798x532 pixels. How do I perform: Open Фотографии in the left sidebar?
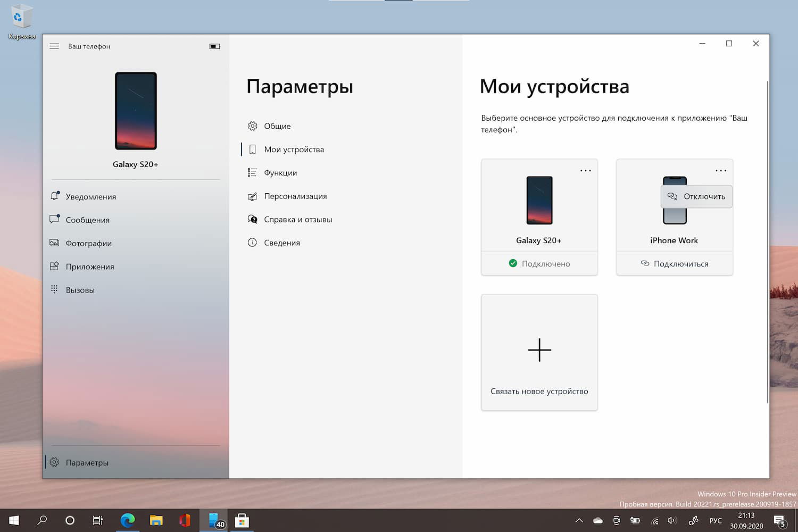pyautogui.click(x=136, y=243)
